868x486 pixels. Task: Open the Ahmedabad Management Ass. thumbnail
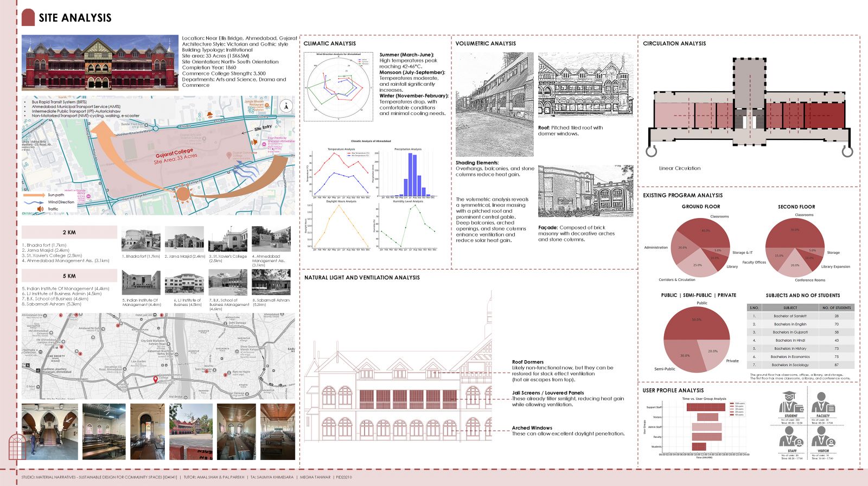tap(271, 239)
